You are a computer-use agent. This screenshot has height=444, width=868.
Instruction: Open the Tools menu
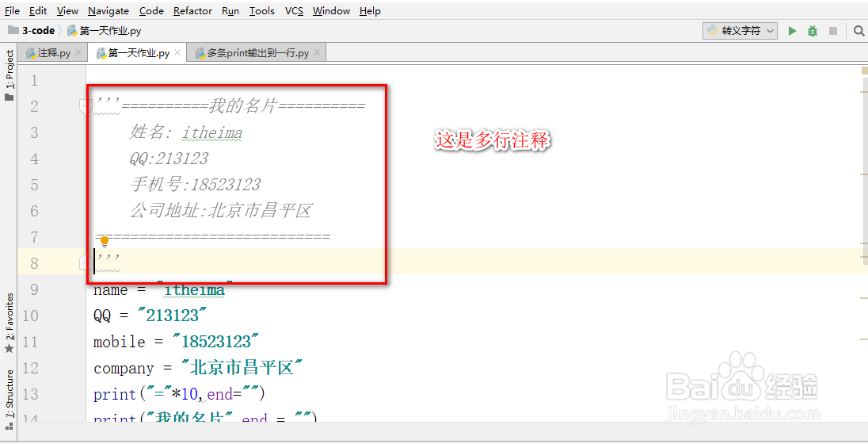262,10
